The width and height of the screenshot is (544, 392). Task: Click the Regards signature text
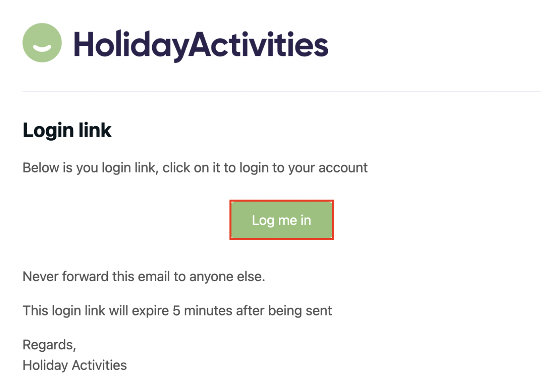49,345
